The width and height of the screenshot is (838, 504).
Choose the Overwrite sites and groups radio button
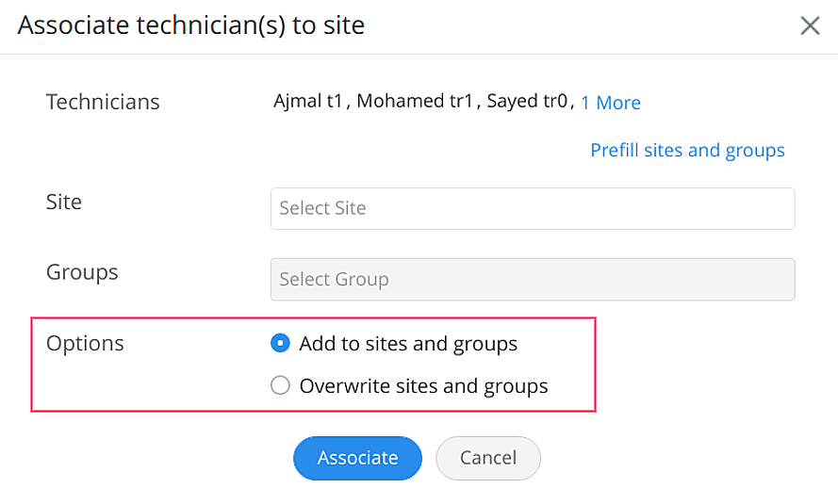click(x=280, y=385)
